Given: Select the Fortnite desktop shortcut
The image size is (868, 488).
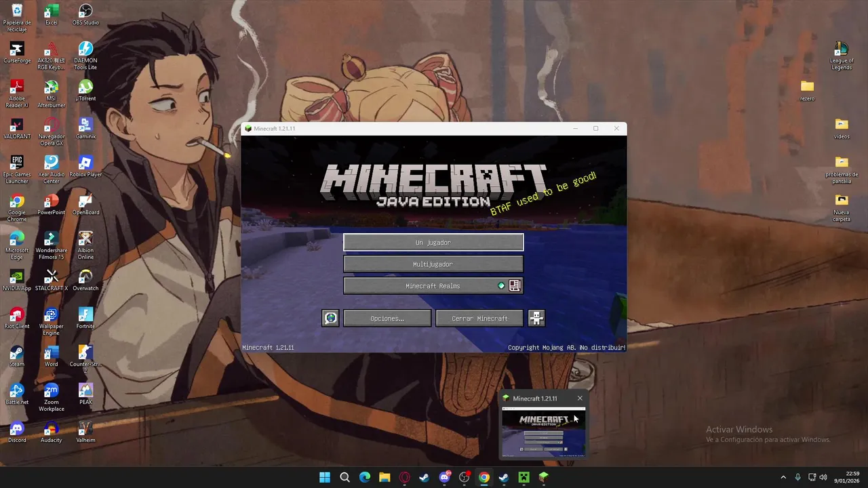Looking at the screenshot, I should click(85, 319).
